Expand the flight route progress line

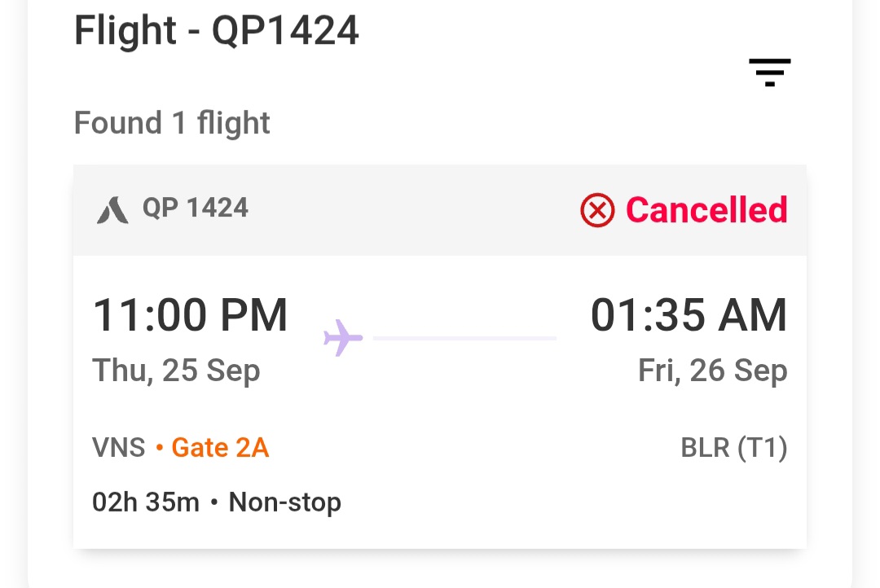(464, 337)
